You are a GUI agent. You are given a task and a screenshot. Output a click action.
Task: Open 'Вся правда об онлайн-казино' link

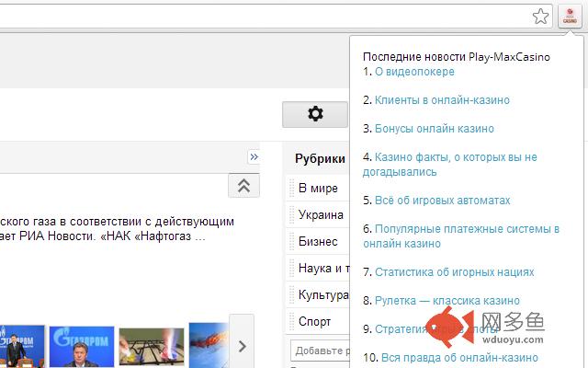point(459,357)
